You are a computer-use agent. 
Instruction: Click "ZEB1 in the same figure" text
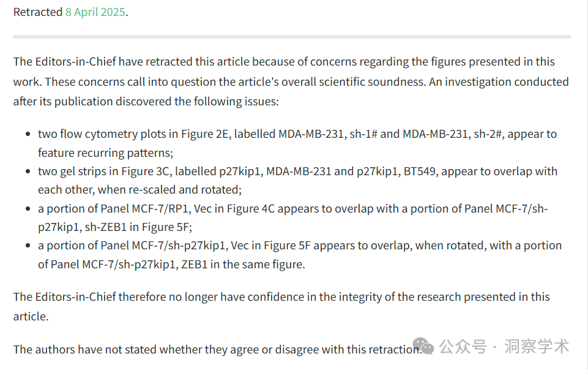coord(243,264)
